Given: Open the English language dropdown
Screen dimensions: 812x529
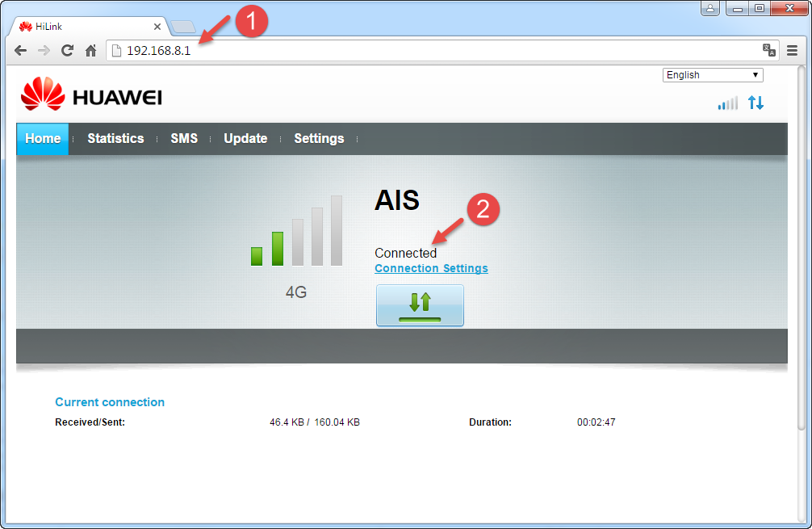Looking at the screenshot, I should pyautogui.click(x=713, y=75).
